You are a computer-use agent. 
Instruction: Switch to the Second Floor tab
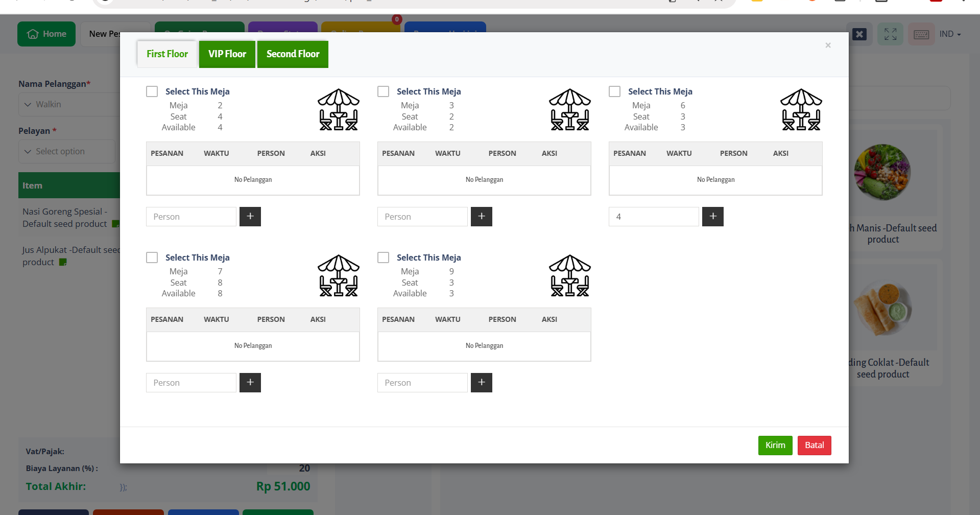[293, 54]
